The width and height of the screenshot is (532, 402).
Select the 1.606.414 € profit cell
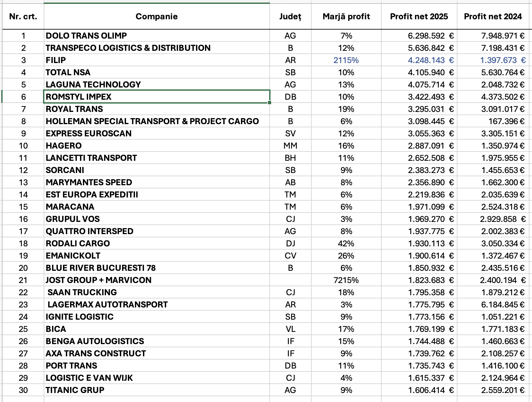coord(419,390)
